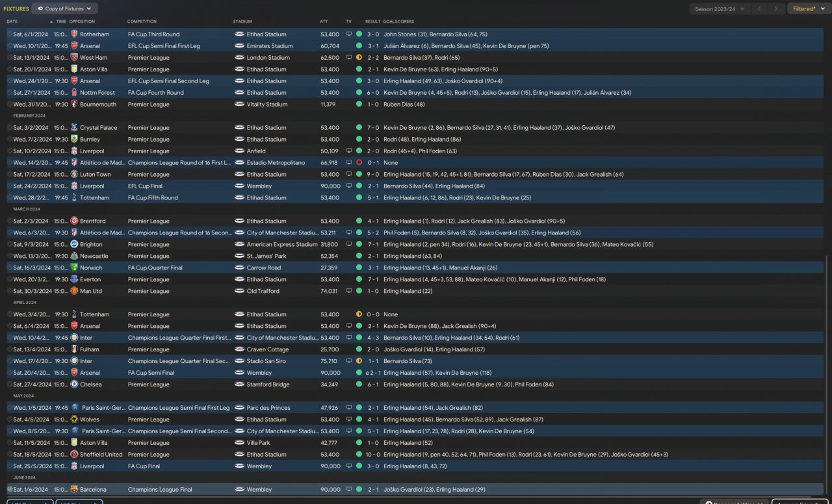
Task: Click the stadium icon beside Stamford Bridge
Action: (239, 385)
